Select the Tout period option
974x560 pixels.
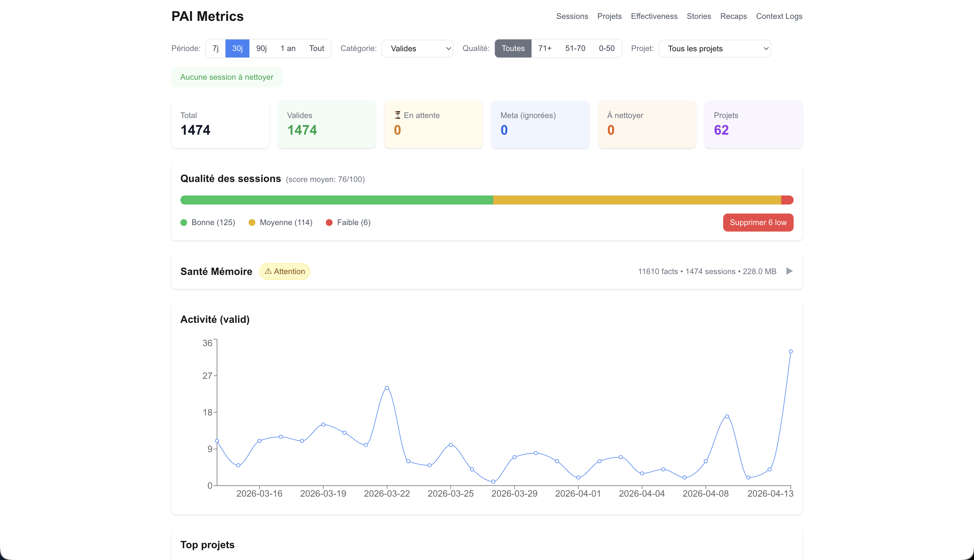click(316, 48)
